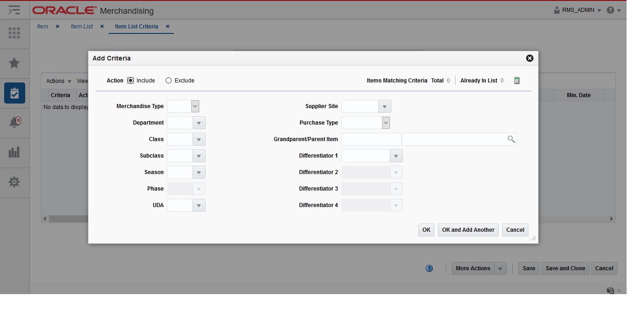Click the OK and Add Another button
Image resolution: width=644 pixels, height=328 pixels.
pos(468,230)
